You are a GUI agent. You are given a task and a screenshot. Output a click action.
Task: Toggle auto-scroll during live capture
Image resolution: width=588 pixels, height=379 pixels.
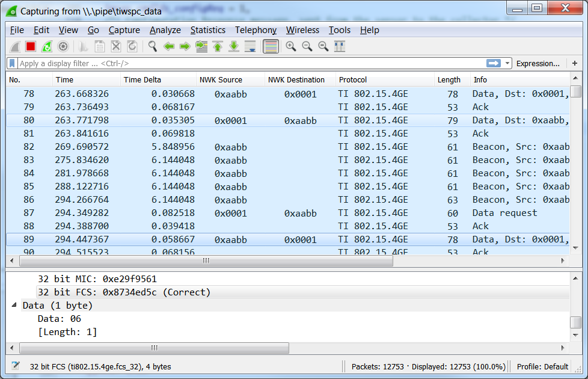[250, 46]
